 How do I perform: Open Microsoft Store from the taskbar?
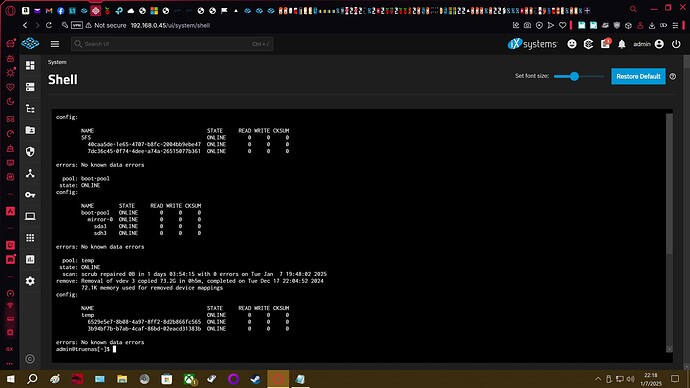coord(167,379)
